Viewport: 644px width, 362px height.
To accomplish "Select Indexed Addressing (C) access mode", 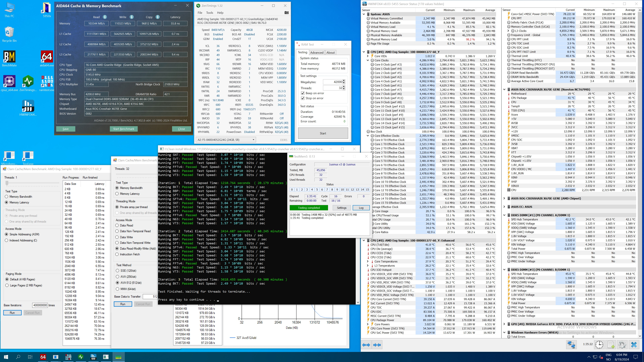I will pos(7,240).
